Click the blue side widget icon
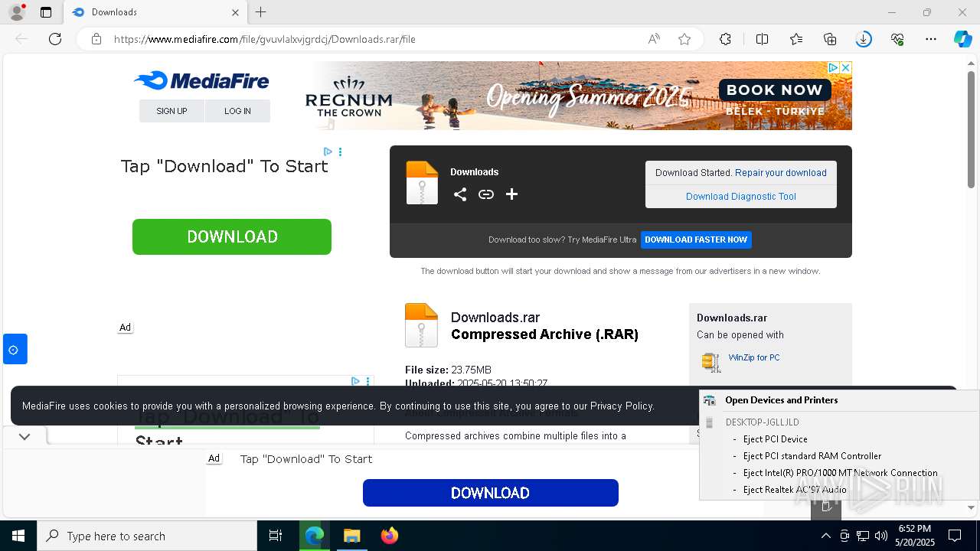This screenshot has width=980, height=551. point(15,349)
